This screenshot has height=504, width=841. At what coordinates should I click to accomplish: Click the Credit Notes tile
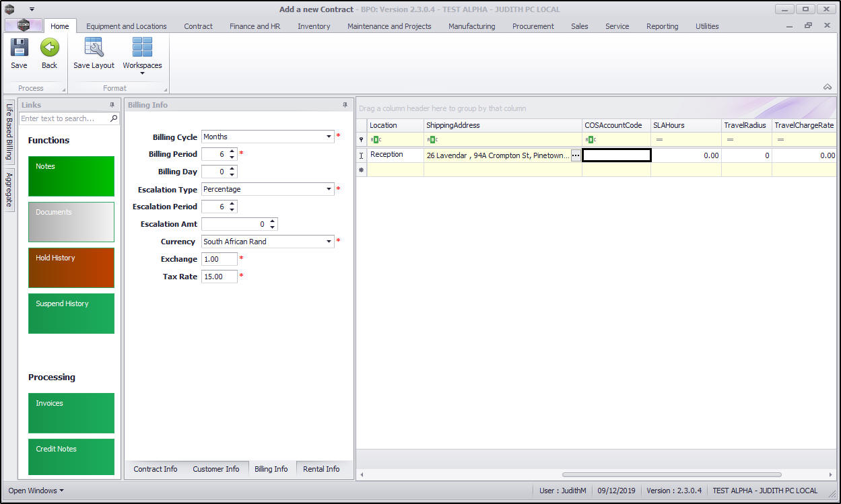(x=71, y=457)
